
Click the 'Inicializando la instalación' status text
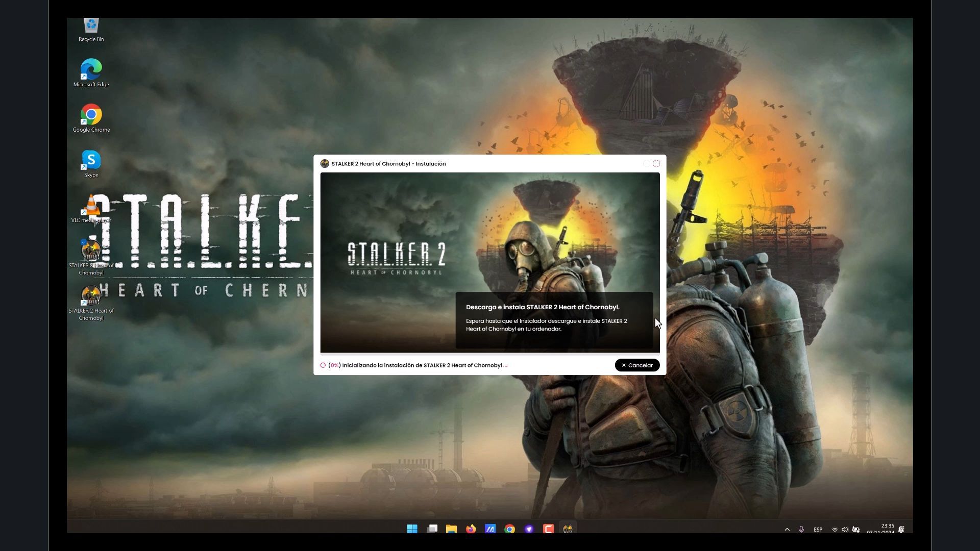coord(425,365)
